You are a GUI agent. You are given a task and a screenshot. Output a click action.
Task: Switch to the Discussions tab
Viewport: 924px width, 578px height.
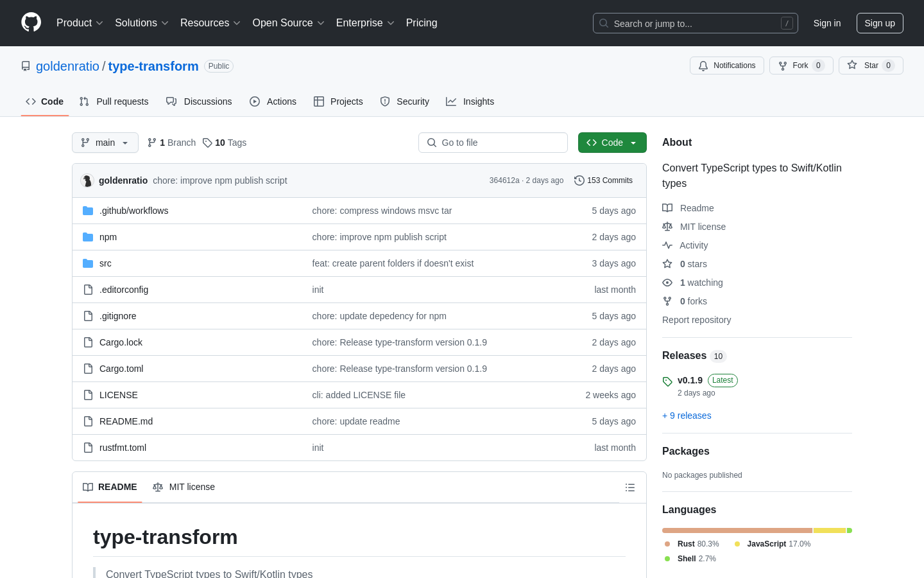[x=199, y=101]
